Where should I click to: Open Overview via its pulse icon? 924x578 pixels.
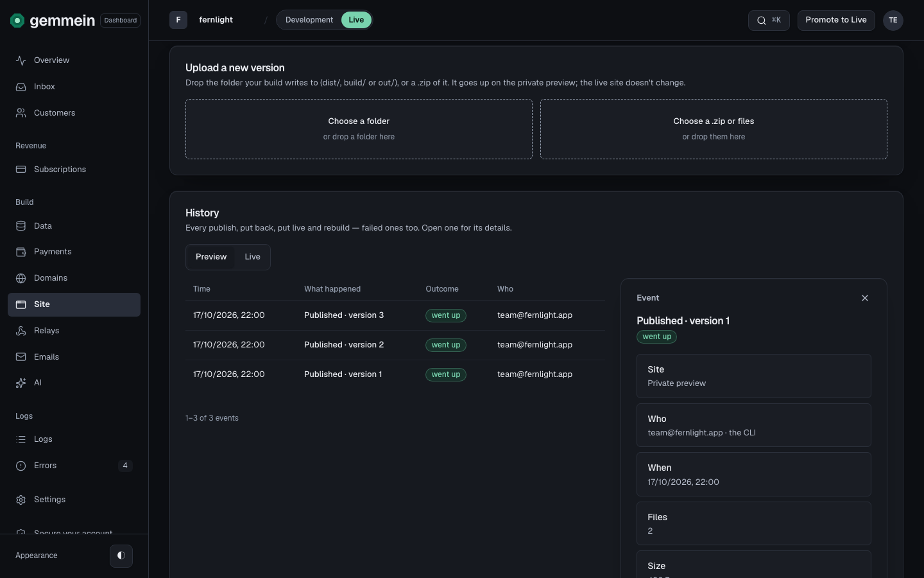click(21, 60)
